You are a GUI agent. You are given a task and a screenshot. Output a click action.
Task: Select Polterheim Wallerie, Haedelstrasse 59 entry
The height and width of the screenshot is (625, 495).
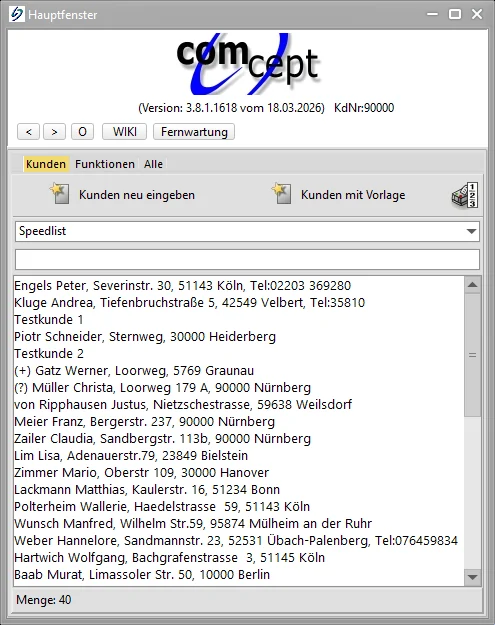click(239, 507)
